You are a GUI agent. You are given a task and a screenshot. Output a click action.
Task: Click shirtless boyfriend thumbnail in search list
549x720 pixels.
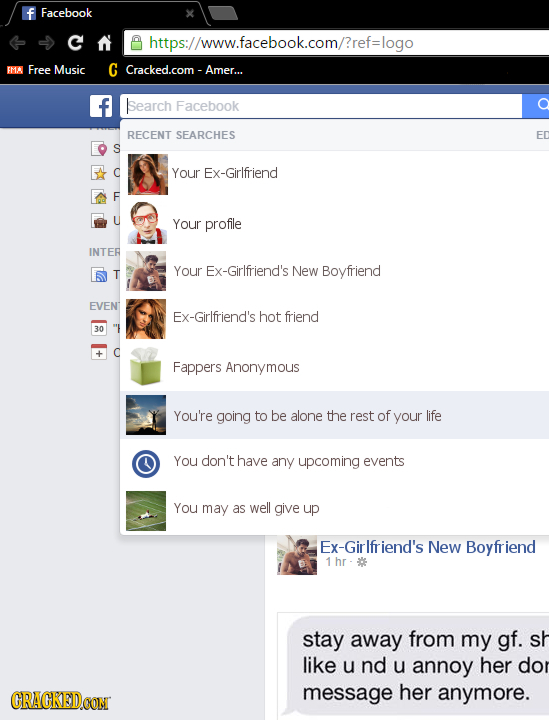point(146,271)
